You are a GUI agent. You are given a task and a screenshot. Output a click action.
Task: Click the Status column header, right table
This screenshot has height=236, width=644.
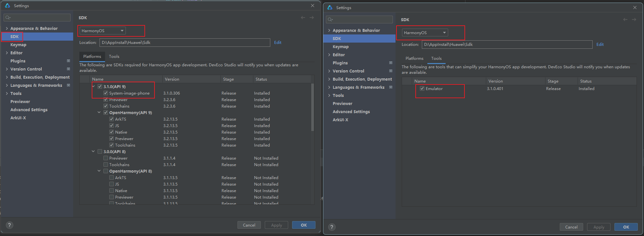(607, 81)
